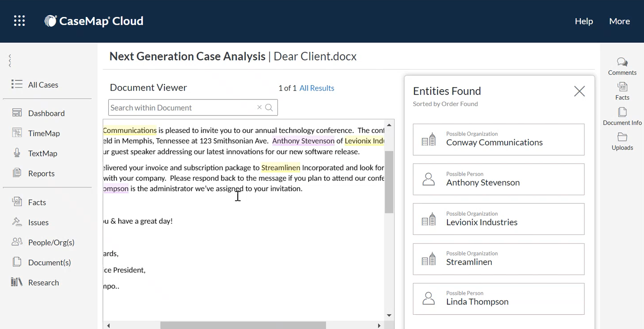The height and width of the screenshot is (329, 644).
Task: Click highlighted "Streamlinen" in document
Action: click(281, 168)
